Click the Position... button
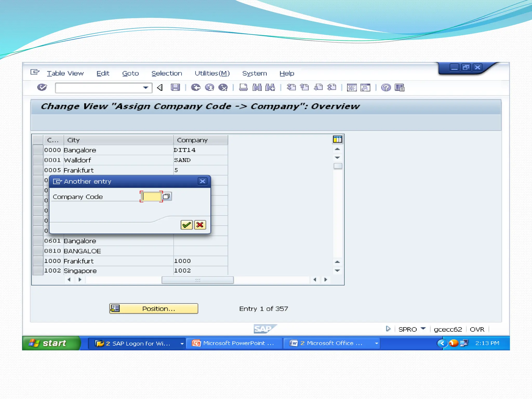Screen dimensions: 532x399 click(154, 309)
